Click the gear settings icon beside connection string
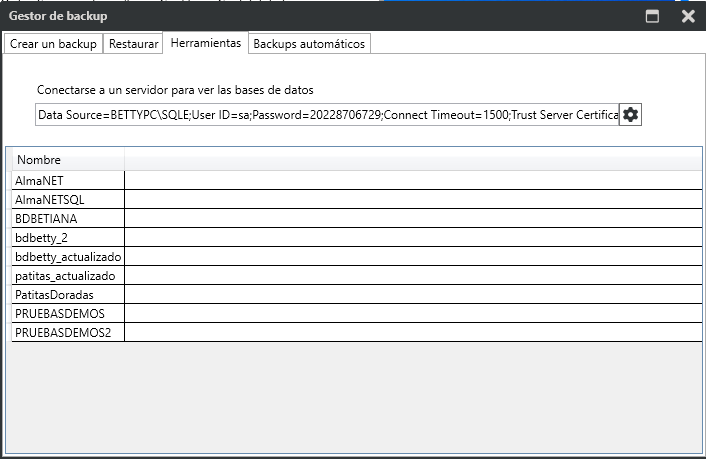 pos(630,115)
